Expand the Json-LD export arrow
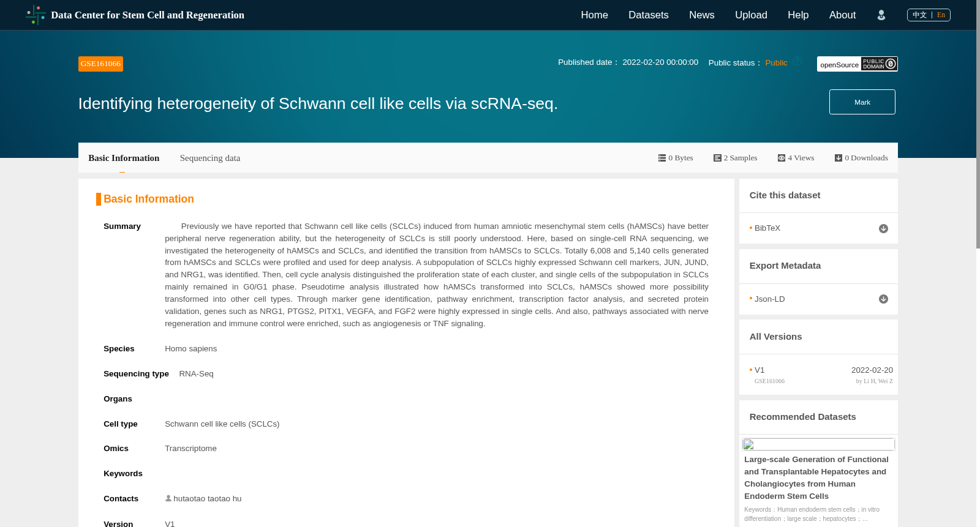Screen dimensions: 980x527 pyautogui.click(x=883, y=299)
